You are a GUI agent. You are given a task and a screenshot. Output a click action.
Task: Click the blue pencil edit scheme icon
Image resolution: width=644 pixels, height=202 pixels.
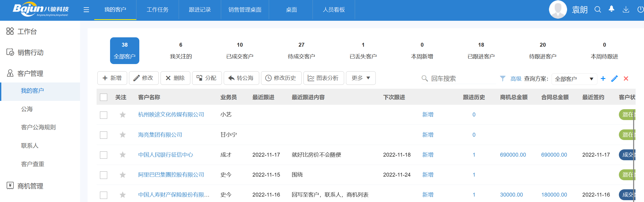coord(614,79)
